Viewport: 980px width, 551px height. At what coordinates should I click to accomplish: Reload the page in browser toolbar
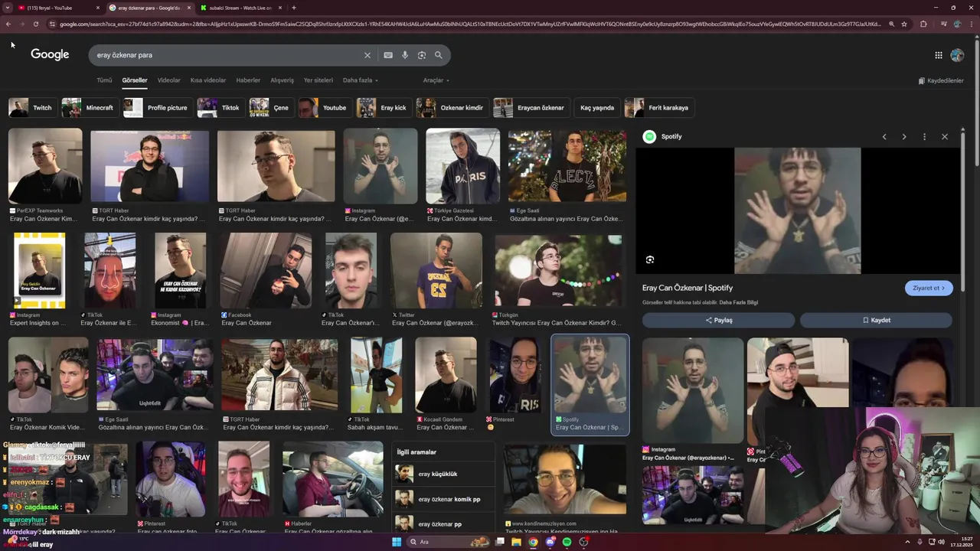tap(35, 24)
